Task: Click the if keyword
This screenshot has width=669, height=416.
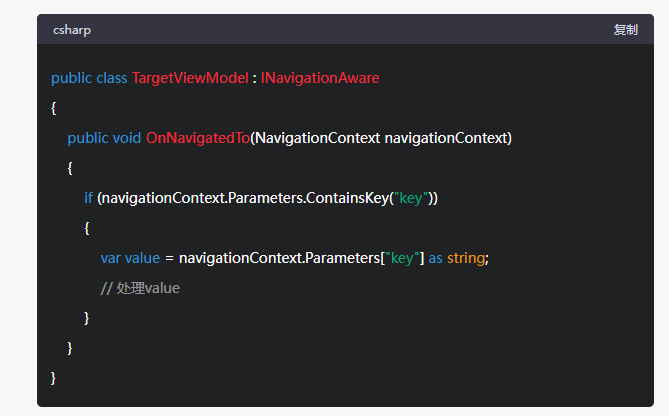Action: [x=88, y=198]
